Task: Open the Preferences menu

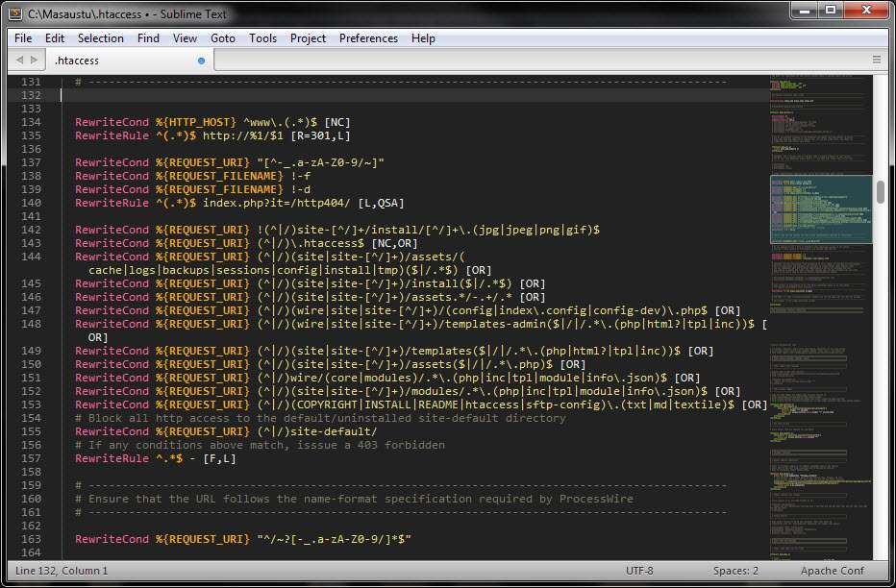Action: click(x=368, y=38)
